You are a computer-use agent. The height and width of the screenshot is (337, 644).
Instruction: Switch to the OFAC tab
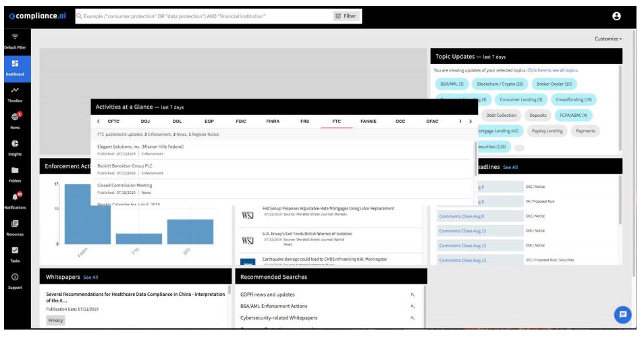pyautogui.click(x=432, y=122)
